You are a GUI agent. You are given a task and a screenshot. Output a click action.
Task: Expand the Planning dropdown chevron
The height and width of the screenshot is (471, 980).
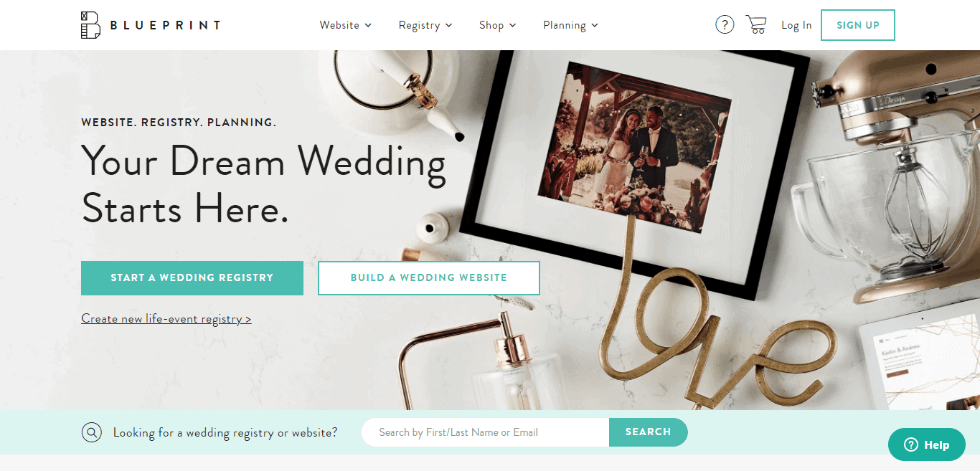tap(595, 25)
